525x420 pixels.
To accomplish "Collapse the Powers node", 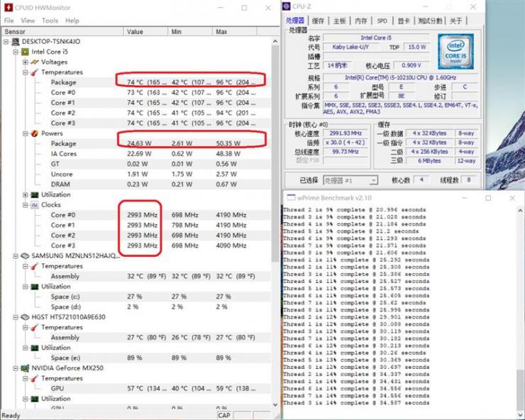I will pos(26,133).
